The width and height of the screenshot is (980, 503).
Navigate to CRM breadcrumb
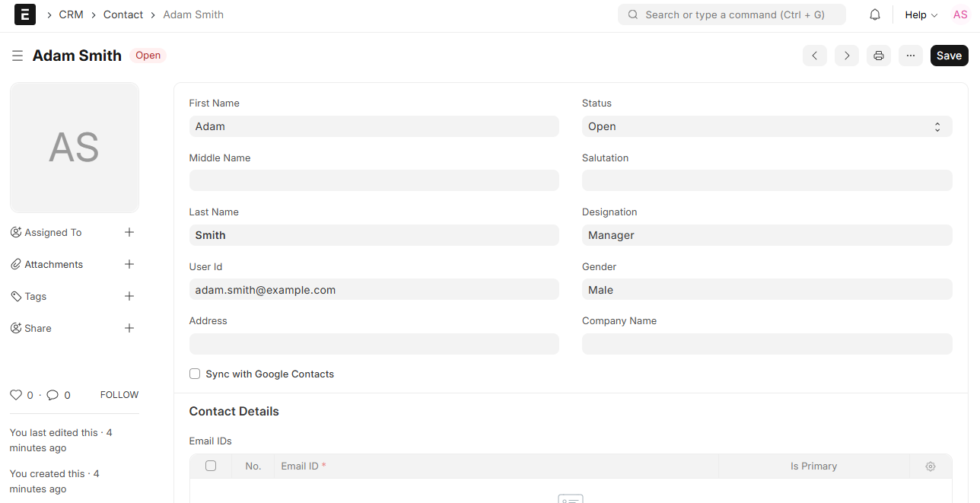pos(71,14)
